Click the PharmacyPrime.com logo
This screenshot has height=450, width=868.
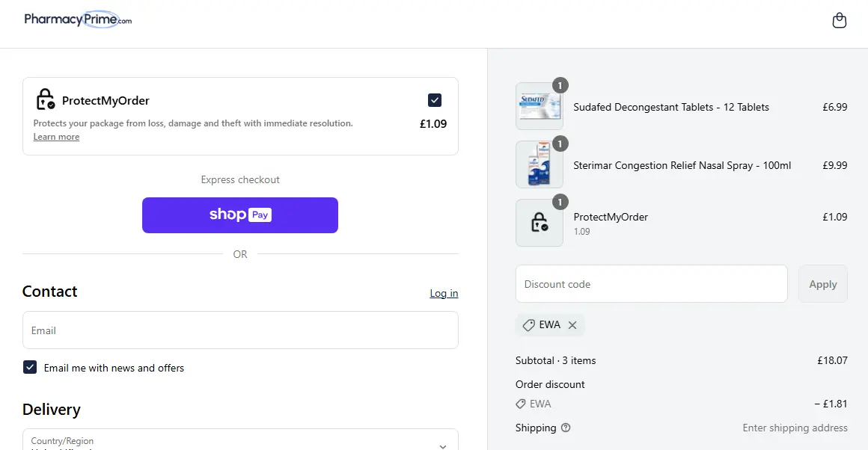tap(78, 20)
